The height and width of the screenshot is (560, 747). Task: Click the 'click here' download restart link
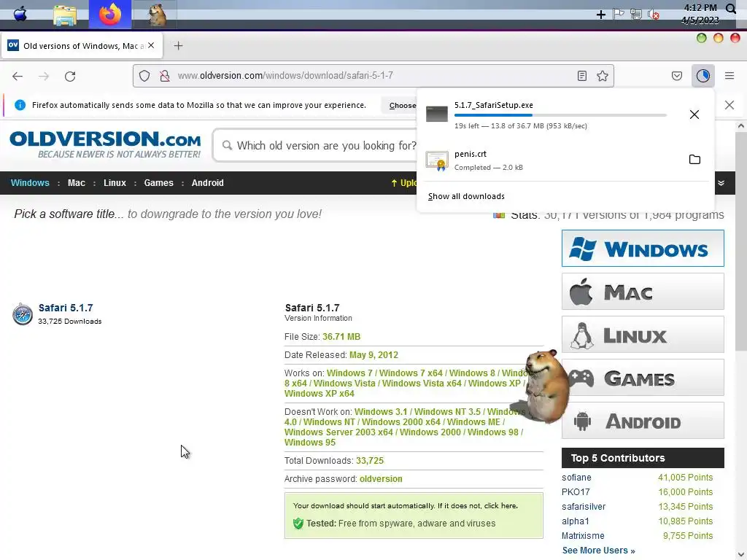500,506
